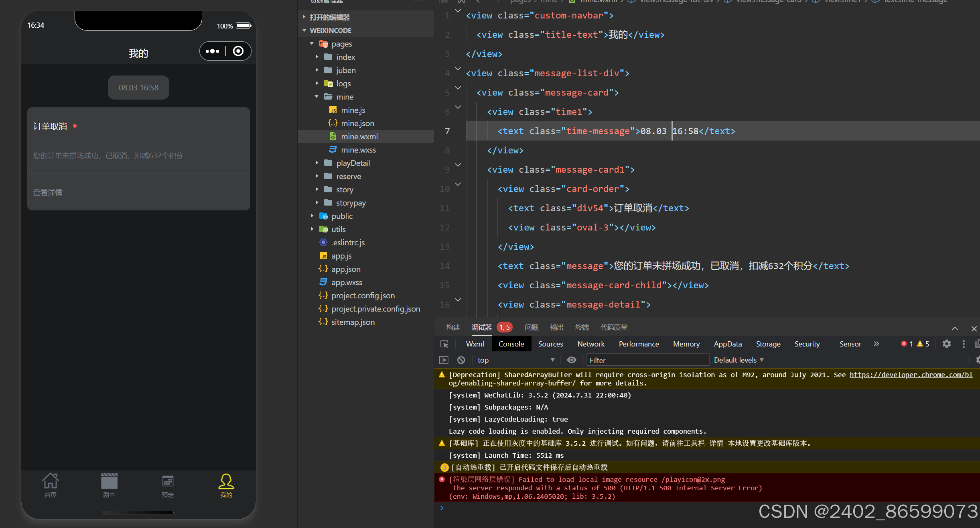This screenshot has height=528, width=980.
Task: Switch to the Network tab
Action: click(x=590, y=344)
